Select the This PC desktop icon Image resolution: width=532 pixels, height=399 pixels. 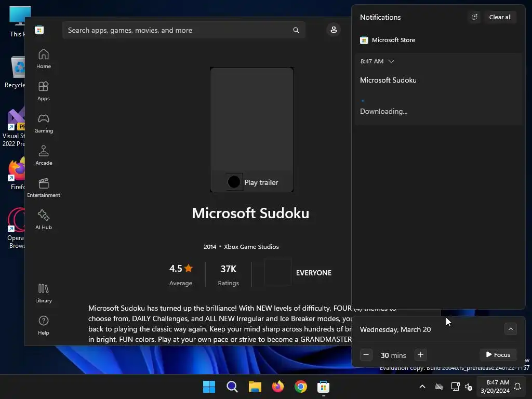click(x=17, y=22)
